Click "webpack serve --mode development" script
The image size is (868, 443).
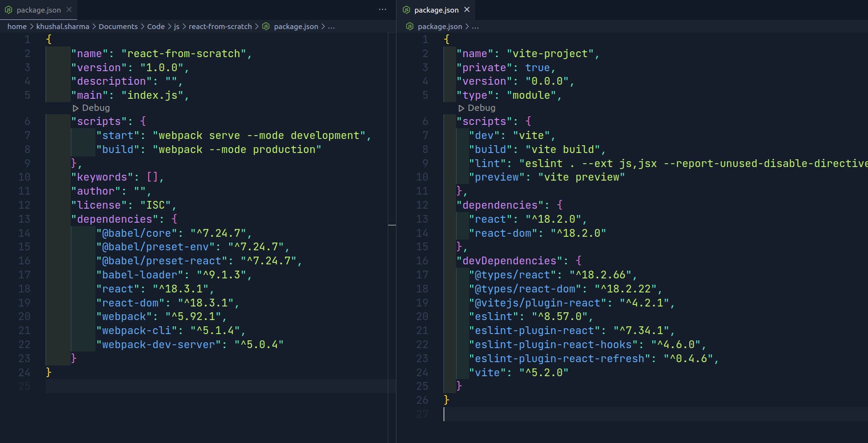point(259,136)
